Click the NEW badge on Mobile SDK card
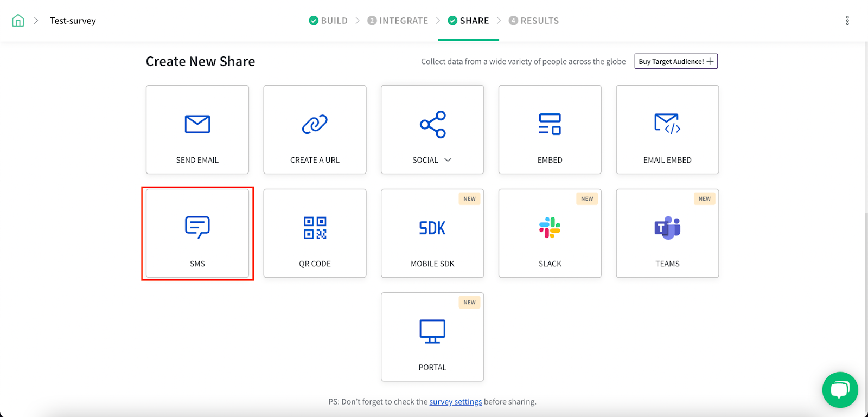868x417 pixels. [x=470, y=199]
